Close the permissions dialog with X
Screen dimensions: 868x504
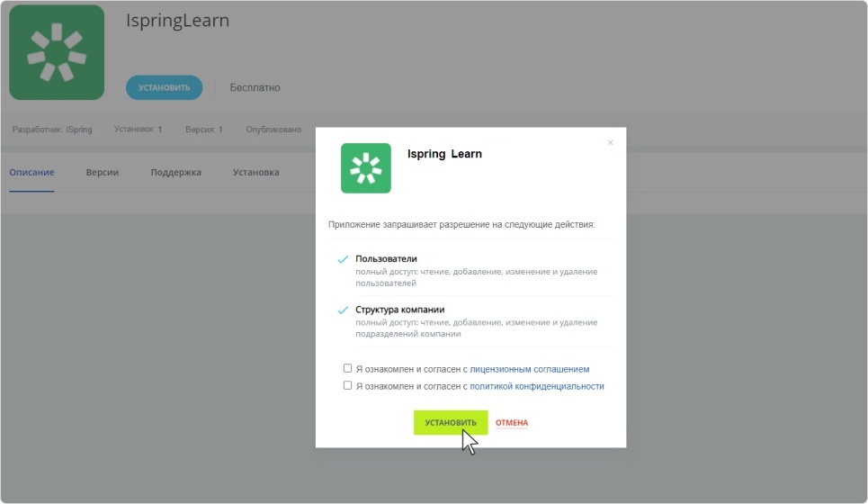[x=610, y=143]
